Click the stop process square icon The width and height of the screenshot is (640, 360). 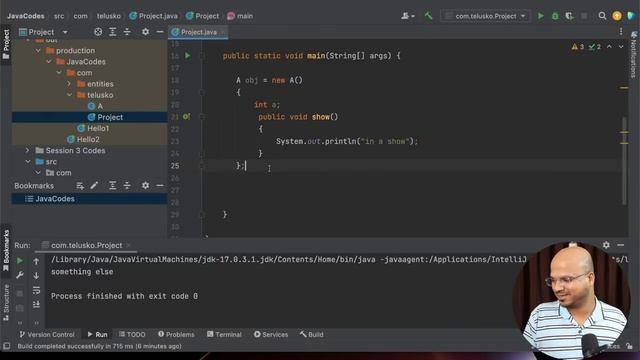[x=584, y=16]
